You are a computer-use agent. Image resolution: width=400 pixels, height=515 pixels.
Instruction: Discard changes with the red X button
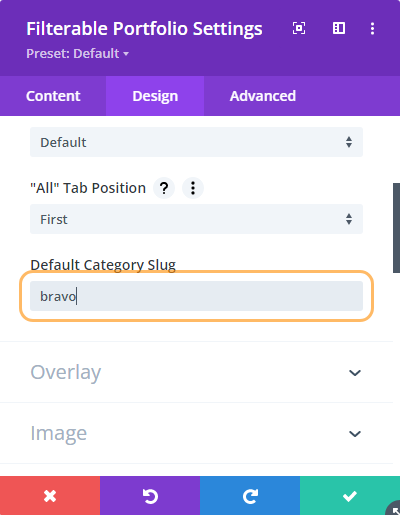pyautogui.click(x=50, y=496)
